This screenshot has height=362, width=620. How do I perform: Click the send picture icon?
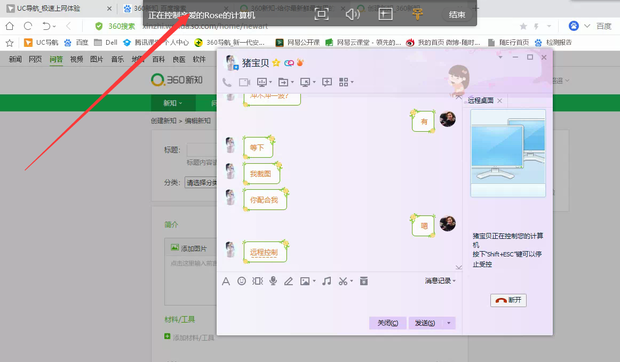coord(305,281)
